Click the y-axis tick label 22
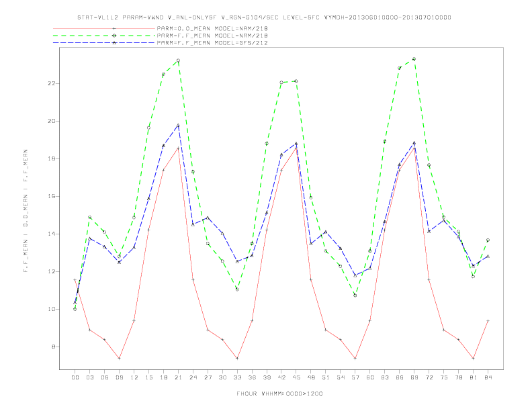The width and height of the screenshot is (532, 411). (x=51, y=84)
